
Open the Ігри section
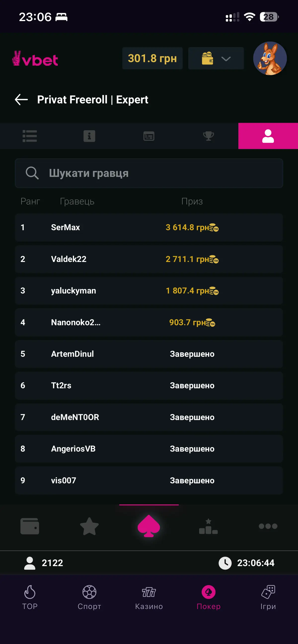[268, 598]
